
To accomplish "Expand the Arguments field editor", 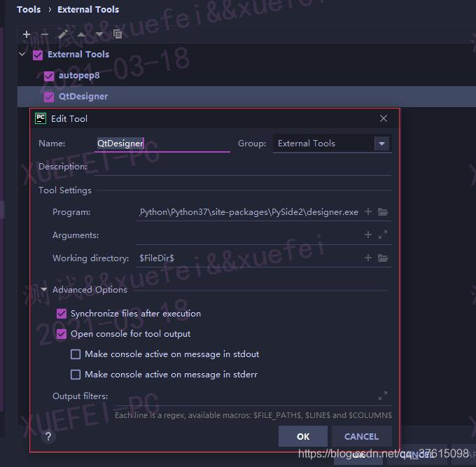I will click(383, 235).
